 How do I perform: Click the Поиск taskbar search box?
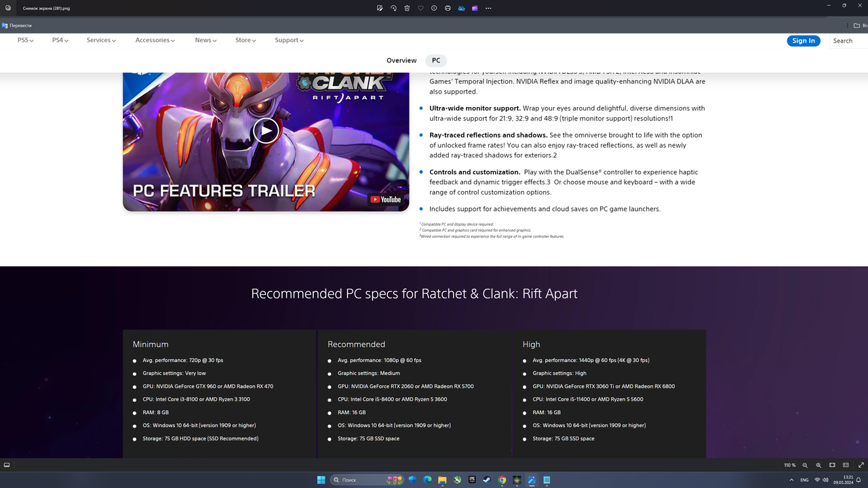pos(367,480)
